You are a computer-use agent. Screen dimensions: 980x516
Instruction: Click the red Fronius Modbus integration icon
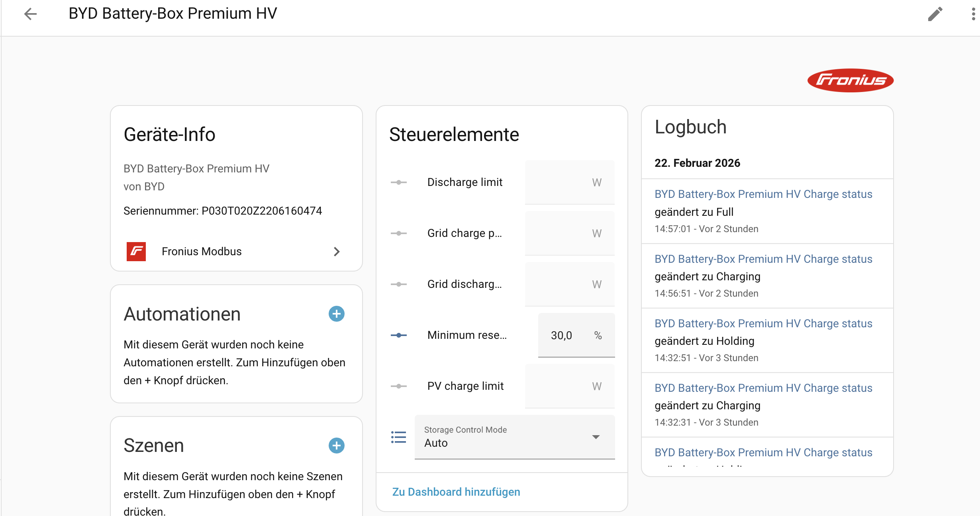point(136,252)
